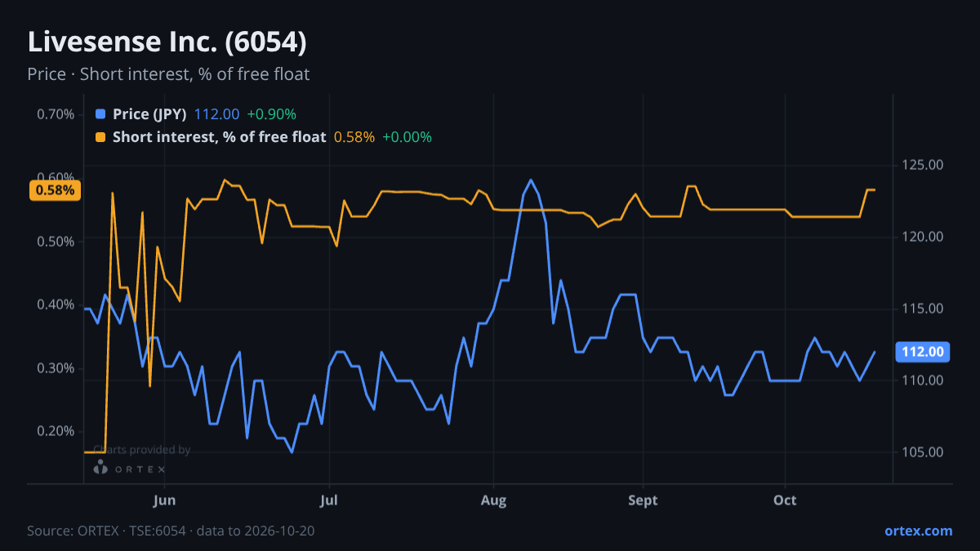980x551 pixels.
Task: Click the blue Price legend color swatch
Action: point(100,114)
